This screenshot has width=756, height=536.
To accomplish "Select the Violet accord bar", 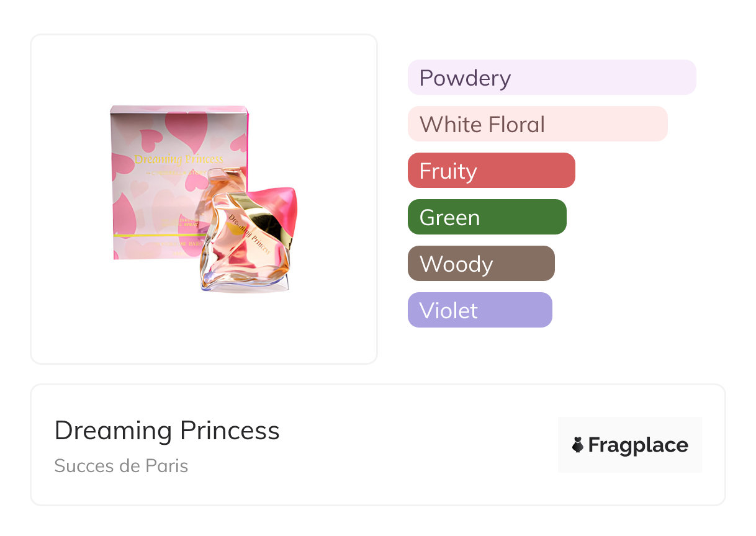I will (x=479, y=310).
